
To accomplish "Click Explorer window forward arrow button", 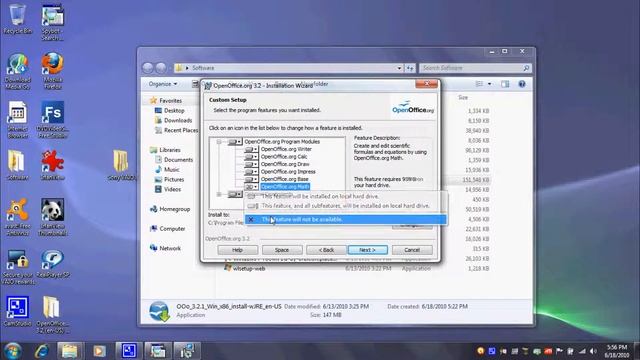I will point(161,68).
